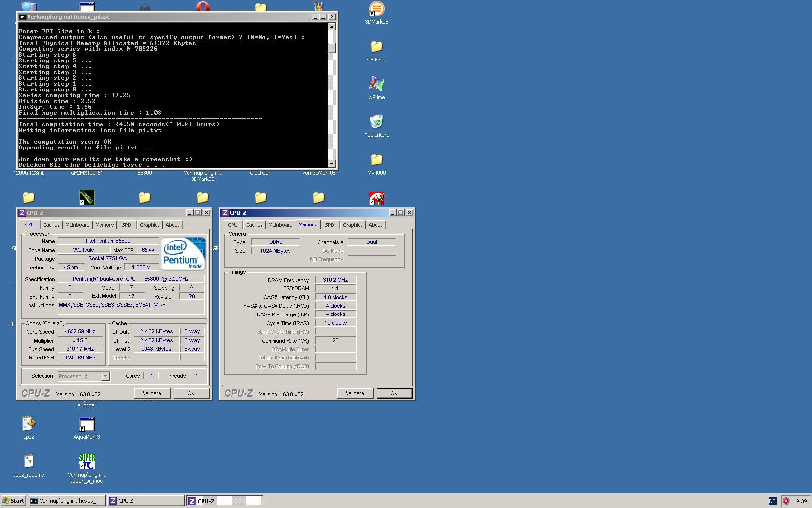Viewport: 812px width, 508px height.
Task: Click Validate in the CPU tab window
Action: pyautogui.click(x=152, y=393)
